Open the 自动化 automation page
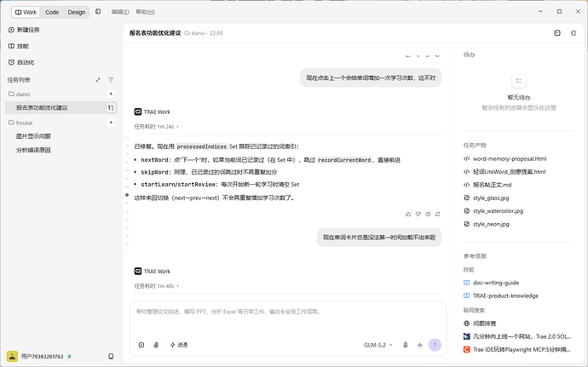 (x=21, y=62)
